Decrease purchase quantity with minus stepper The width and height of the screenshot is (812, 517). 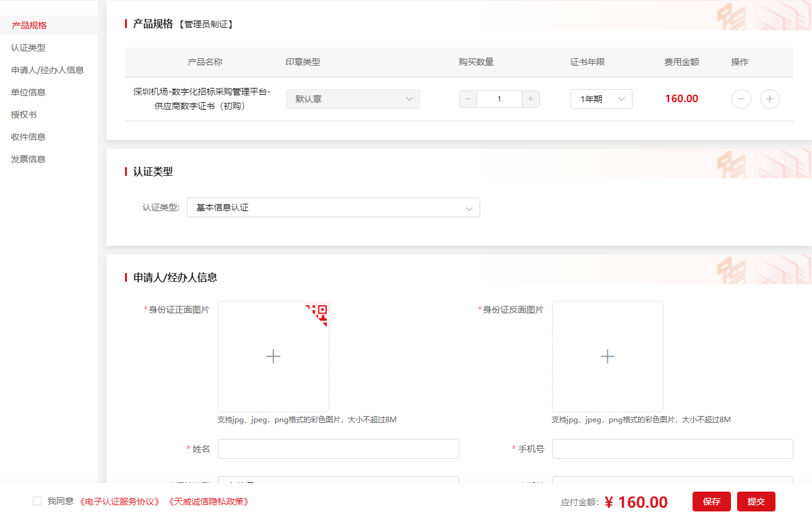click(468, 99)
